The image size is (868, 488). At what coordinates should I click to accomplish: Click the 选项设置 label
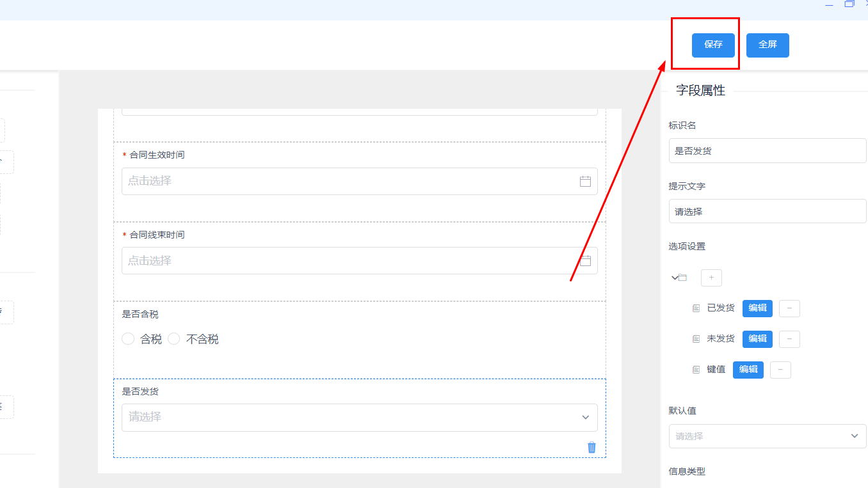[x=687, y=246]
